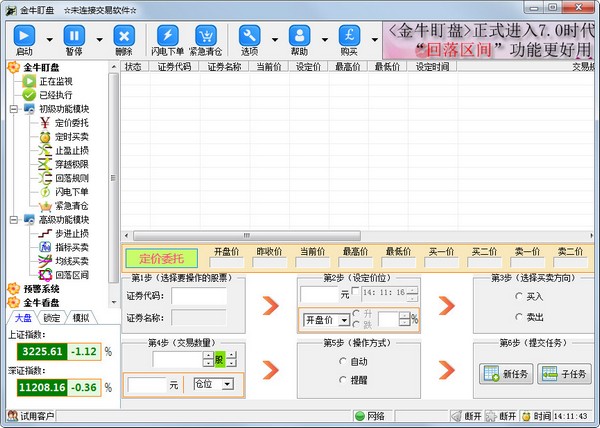The width and height of the screenshot is (600, 428).
Task: Select 均线买卖 tree item
Action: [72, 261]
